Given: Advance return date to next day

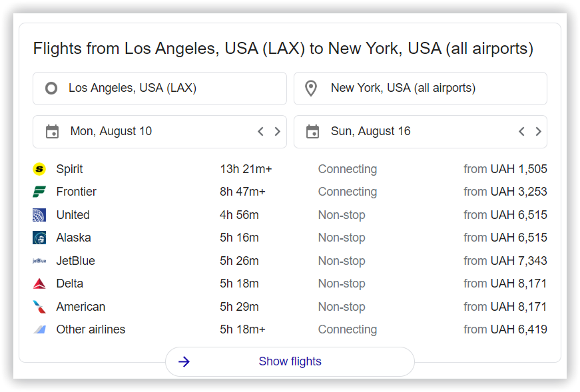Looking at the screenshot, I should click(x=538, y=132).
